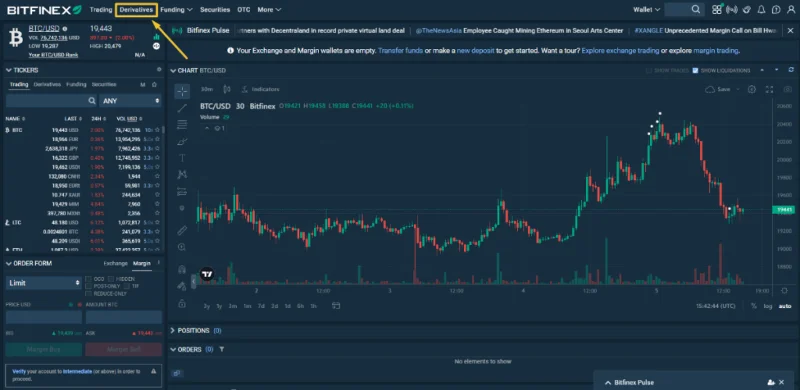Click the Margin Buy button
Viewport: 800px width, 390px height.
tap(44, 350)
